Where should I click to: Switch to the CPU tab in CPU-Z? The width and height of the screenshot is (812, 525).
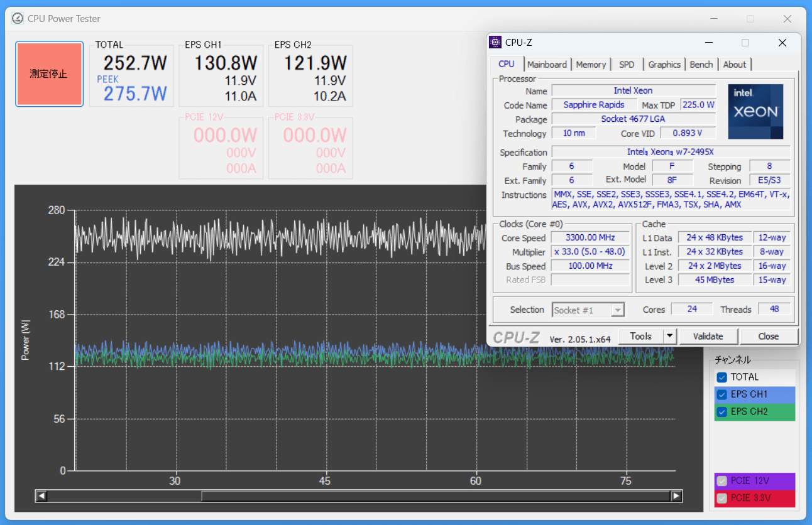click(x=507, y=64)
